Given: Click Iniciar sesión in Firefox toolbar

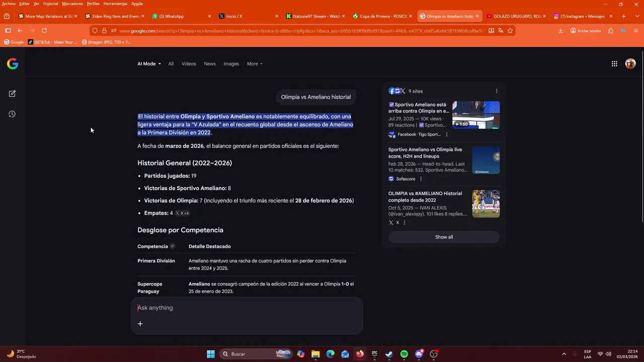Looking at the screenshot, I should point(585,31).
